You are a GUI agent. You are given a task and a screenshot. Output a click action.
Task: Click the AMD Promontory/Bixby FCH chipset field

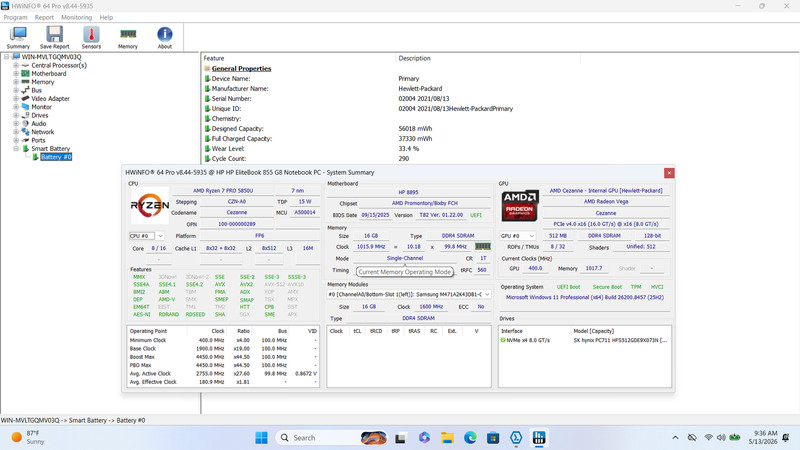click(x=424, y=203)
